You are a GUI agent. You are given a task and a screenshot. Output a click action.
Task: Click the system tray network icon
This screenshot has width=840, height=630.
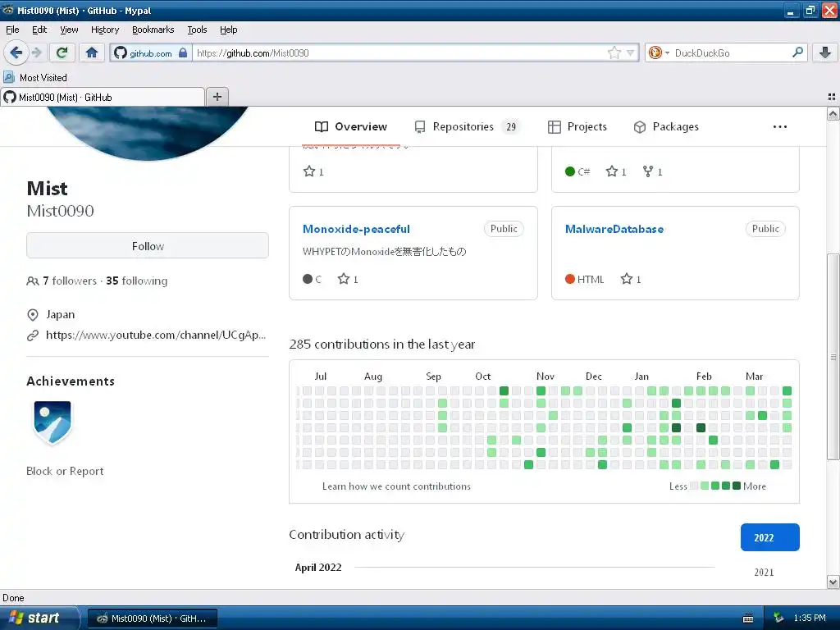(778, 619)
